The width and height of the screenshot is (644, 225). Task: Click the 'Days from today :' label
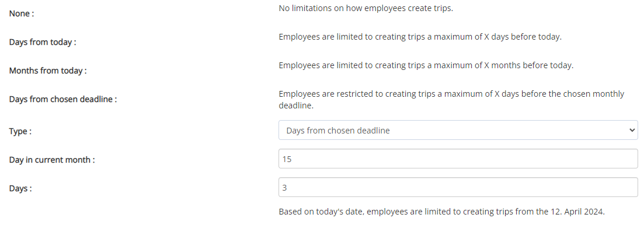(43, 42)
